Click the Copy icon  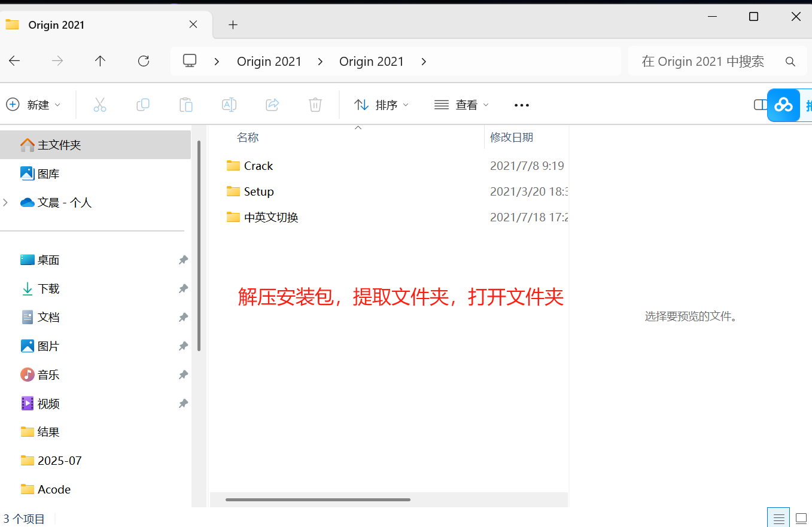[143, 105]
